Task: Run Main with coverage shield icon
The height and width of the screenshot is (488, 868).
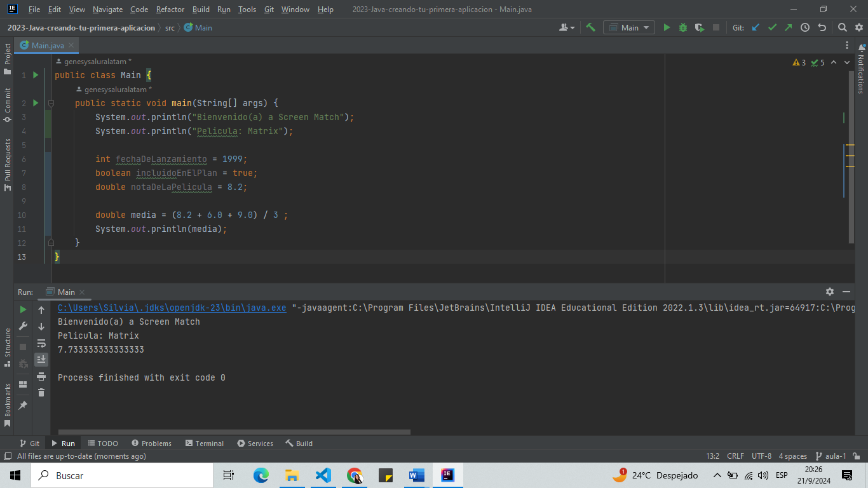Action: coord(700,27)
